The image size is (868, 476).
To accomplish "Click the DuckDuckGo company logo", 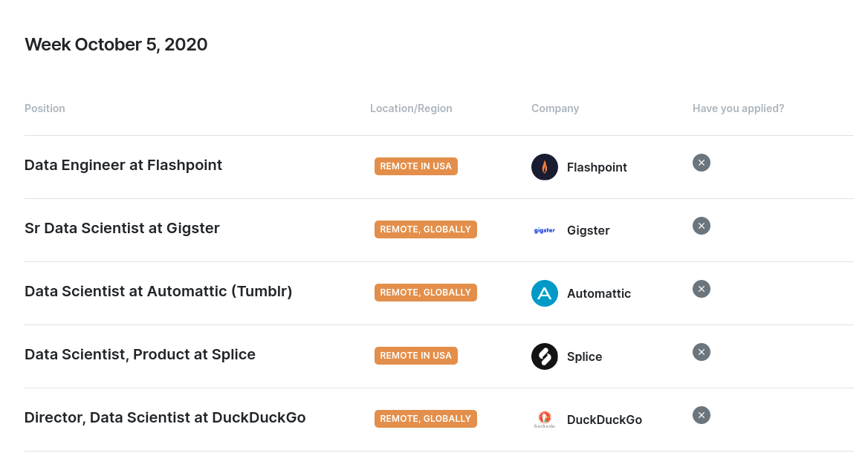I will click(x=544, y=419).
